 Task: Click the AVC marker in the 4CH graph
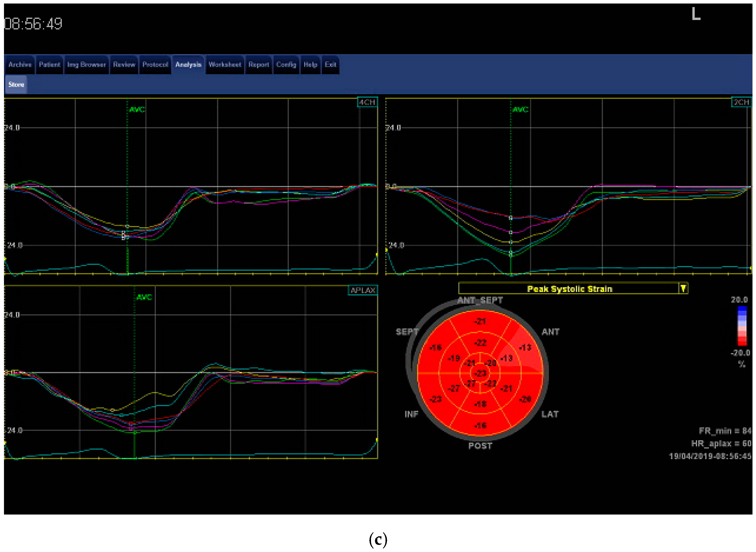coord(137,110)
